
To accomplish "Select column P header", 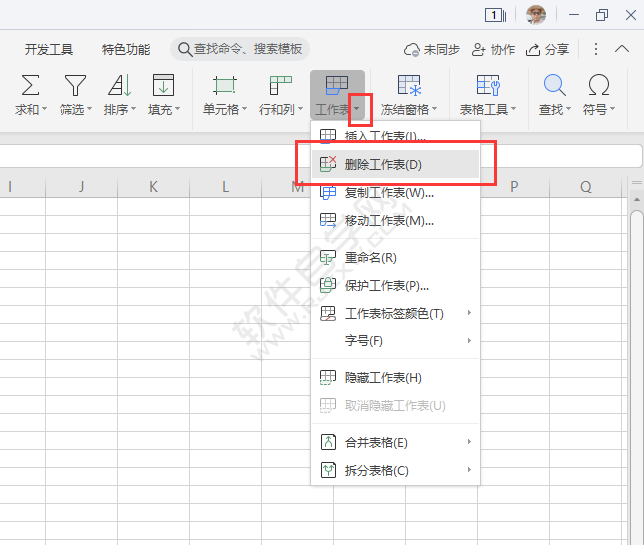I will pyautogui.click(x=513, y=187).
